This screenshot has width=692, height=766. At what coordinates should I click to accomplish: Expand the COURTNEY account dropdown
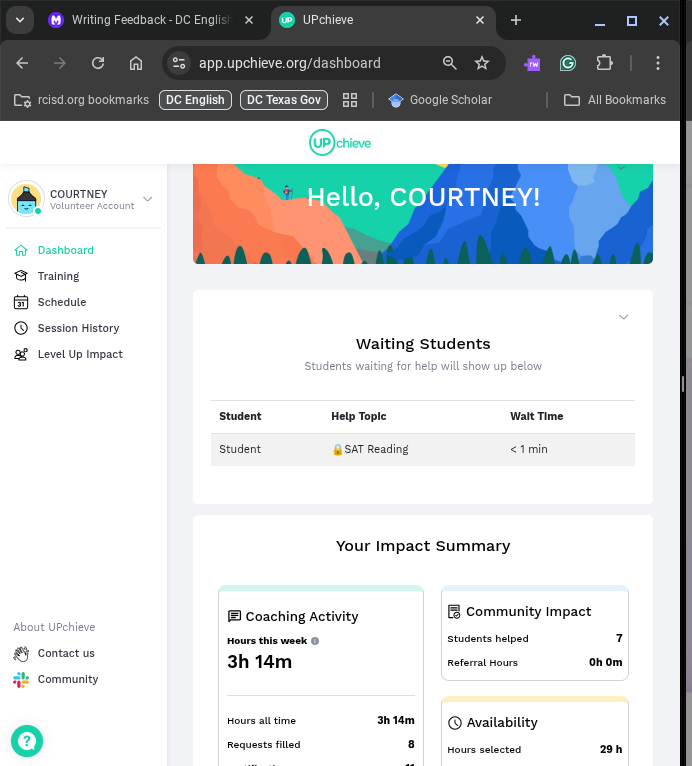click(148, 199)
